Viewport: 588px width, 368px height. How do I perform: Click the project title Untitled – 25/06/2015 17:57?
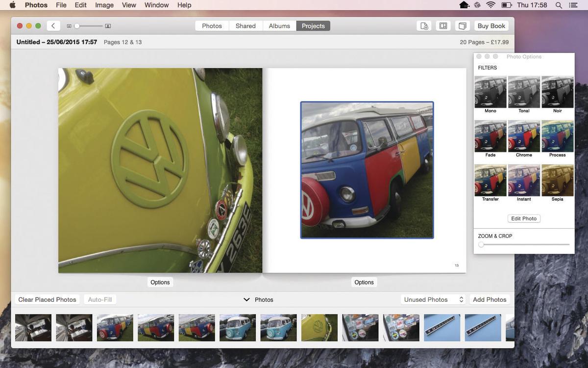tap(57, 42)
